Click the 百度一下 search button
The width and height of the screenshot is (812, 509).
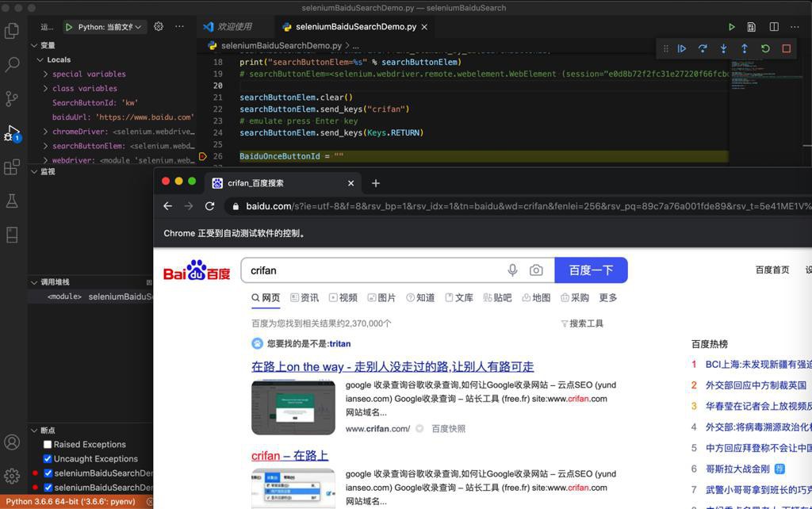591,270
